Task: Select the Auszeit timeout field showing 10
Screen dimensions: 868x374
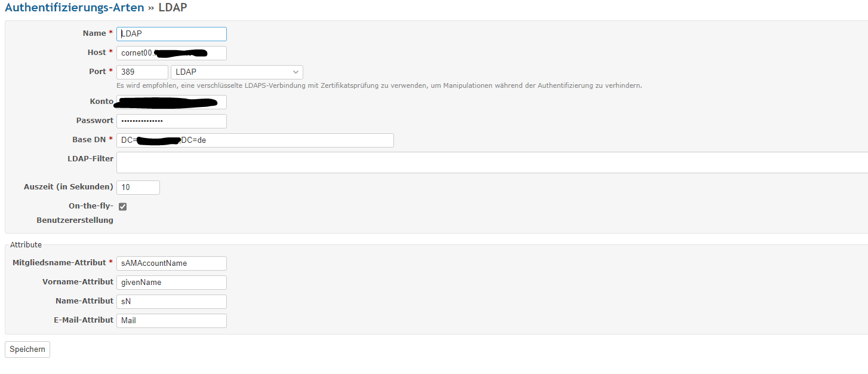Action: click(x=138, y=188)
